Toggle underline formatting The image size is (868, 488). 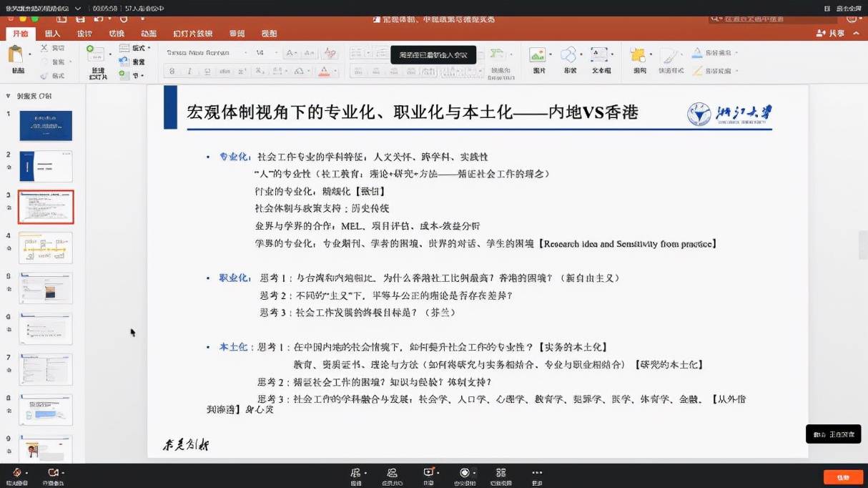tap(207, 71)
